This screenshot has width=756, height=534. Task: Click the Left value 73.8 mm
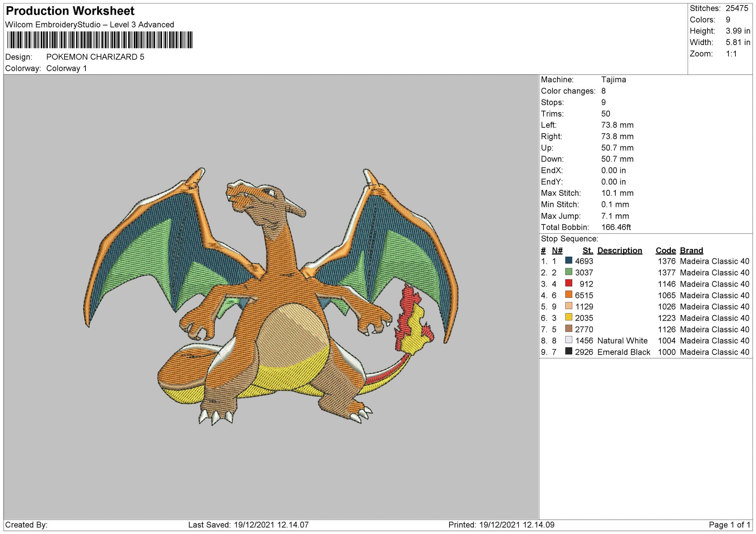(x=617, y=125)
